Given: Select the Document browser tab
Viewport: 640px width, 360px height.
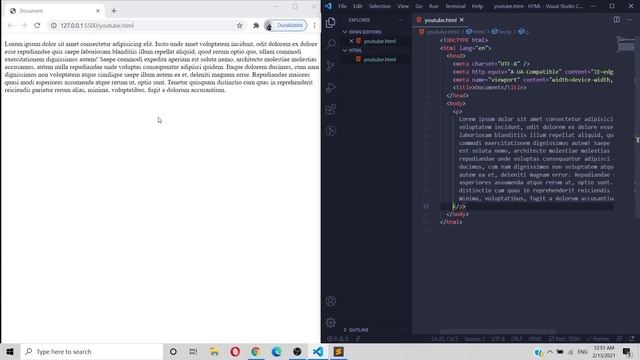Looking at the screenshot, I should point(55,11).
